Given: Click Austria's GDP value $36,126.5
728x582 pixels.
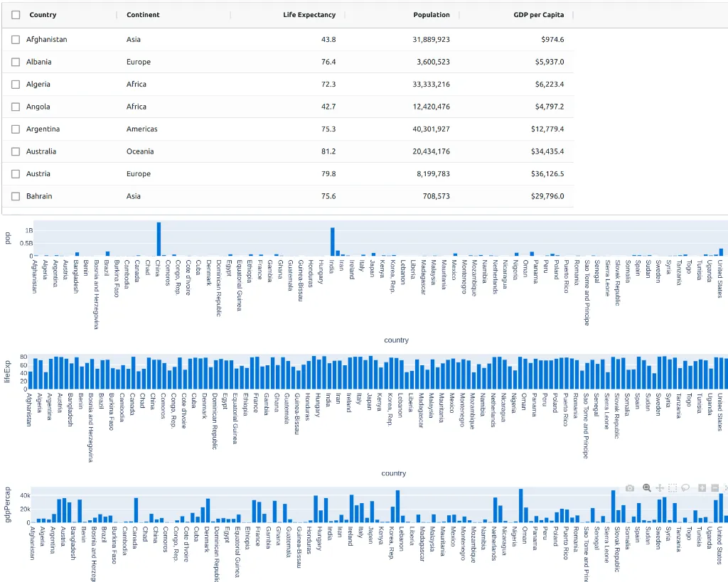Looking at the screenshot, I should 547,174.
